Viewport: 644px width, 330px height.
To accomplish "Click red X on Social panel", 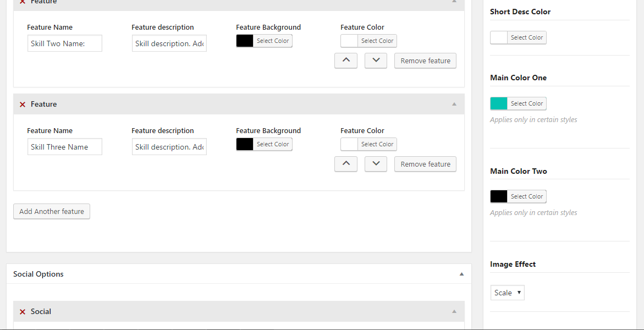I will [x=23, y=312].
